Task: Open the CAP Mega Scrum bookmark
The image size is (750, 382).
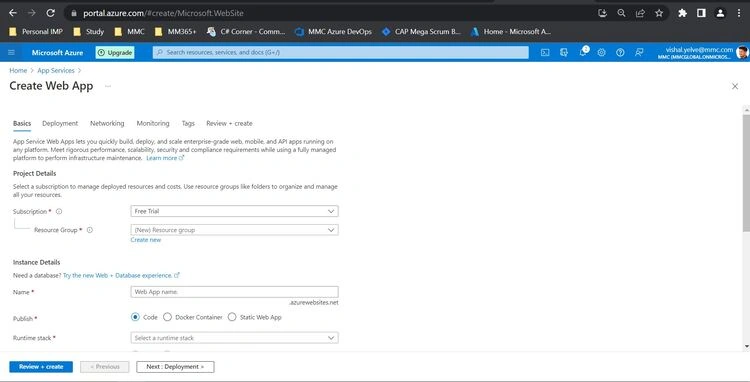Action: click(x=421, y=32)
